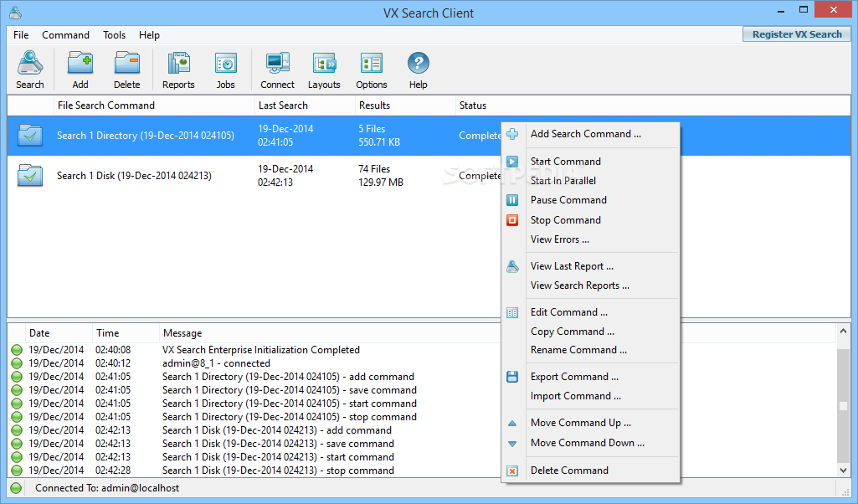The width and height of the screenshot is (858, 504).
Task: Click the floppy icon beside Export Command
Action: [x=512, y=377]
